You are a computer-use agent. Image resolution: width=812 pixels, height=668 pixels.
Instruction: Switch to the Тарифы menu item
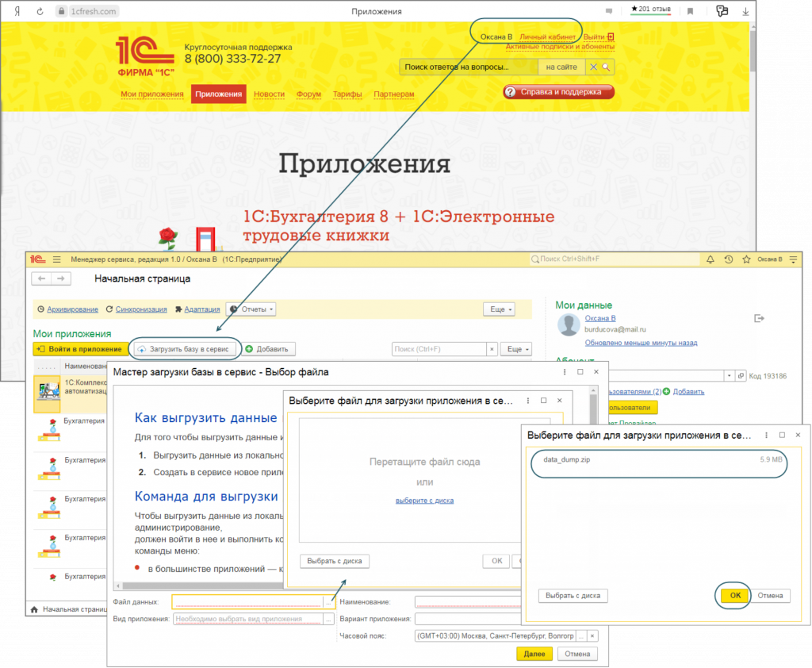click(347, 94)
